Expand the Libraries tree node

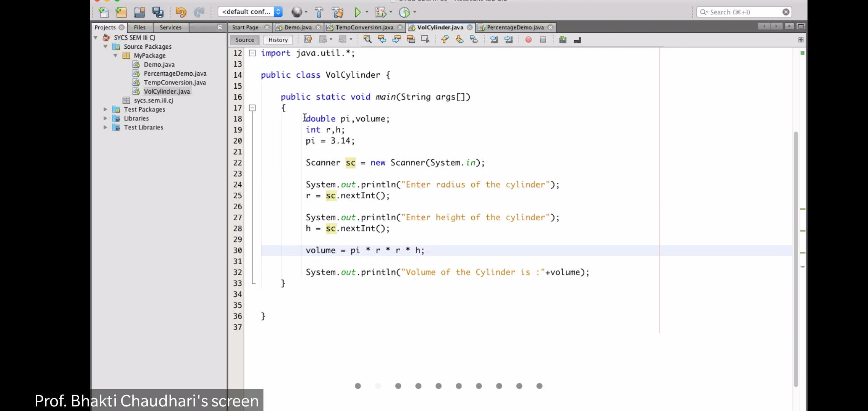[105, 118]
